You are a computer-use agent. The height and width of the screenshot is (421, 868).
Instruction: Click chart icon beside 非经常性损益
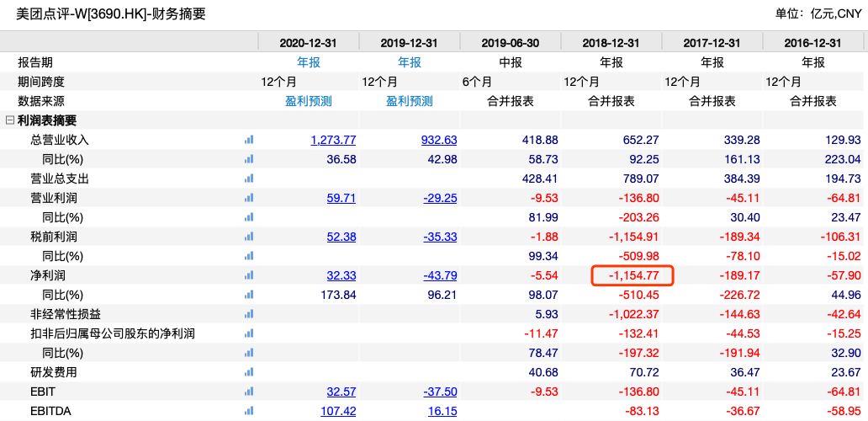coord(248,314)
